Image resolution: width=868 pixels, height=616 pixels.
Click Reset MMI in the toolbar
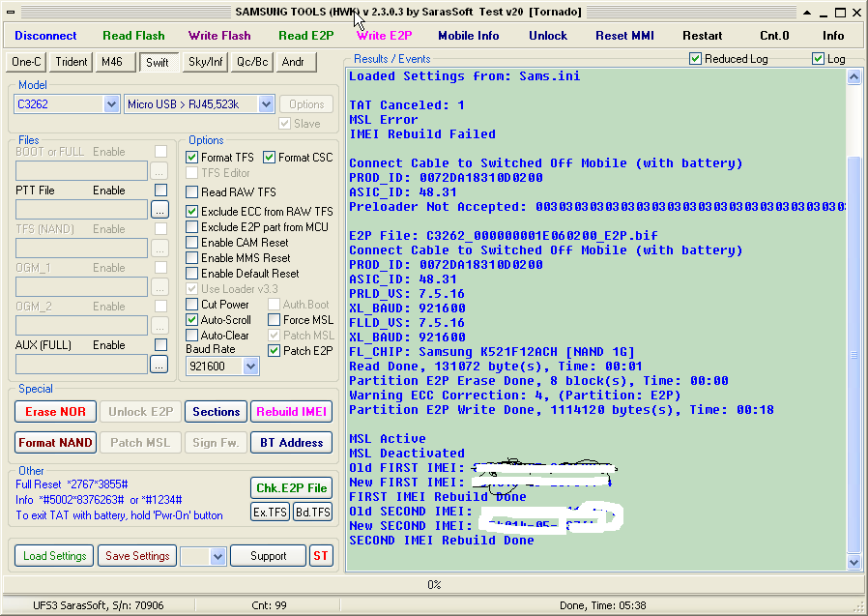click(x=624, y=36)
